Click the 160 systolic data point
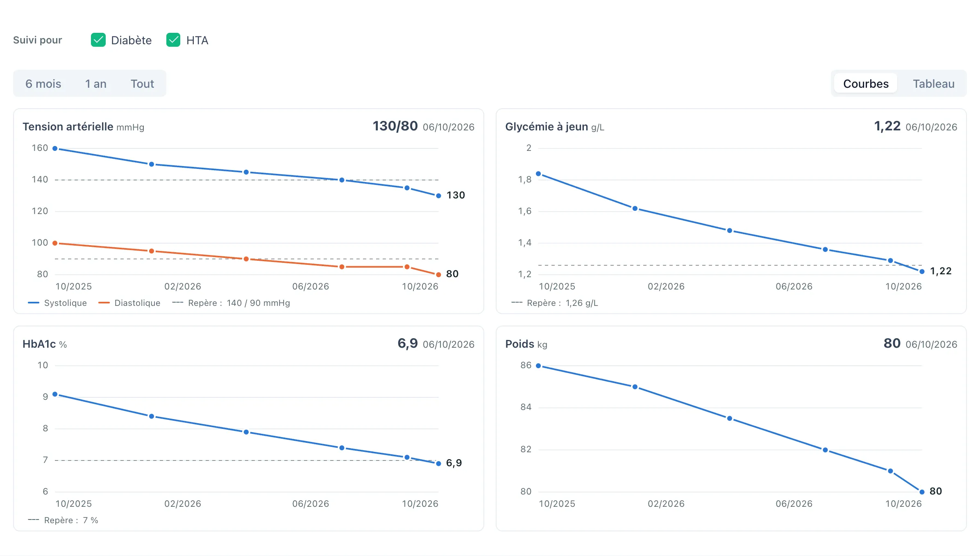 tap(55, 148)
